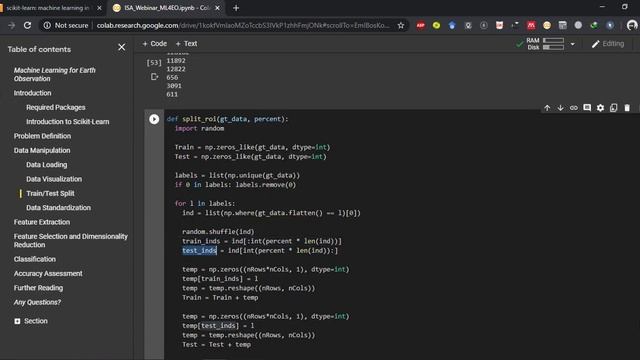The height and width of the screenshot is (360, 640).
Task: Open the red M extension icon
Action: tap(531, 25)
